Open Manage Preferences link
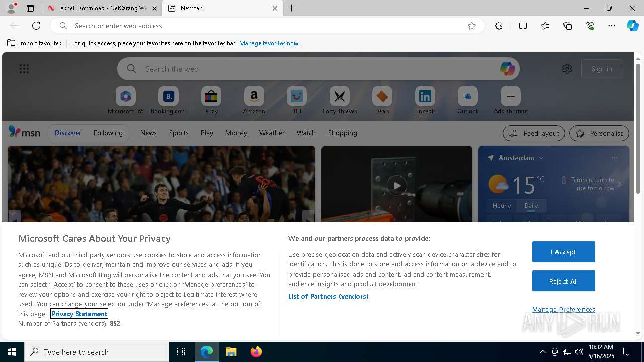 tap(563, 309)
